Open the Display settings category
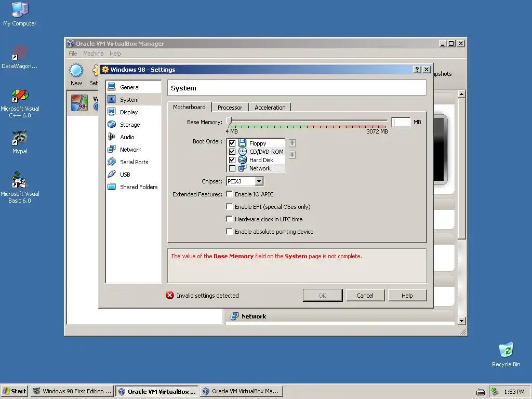The height and width of the screenshot is (399, 532). pyautogui.click(x=134, y=112)
